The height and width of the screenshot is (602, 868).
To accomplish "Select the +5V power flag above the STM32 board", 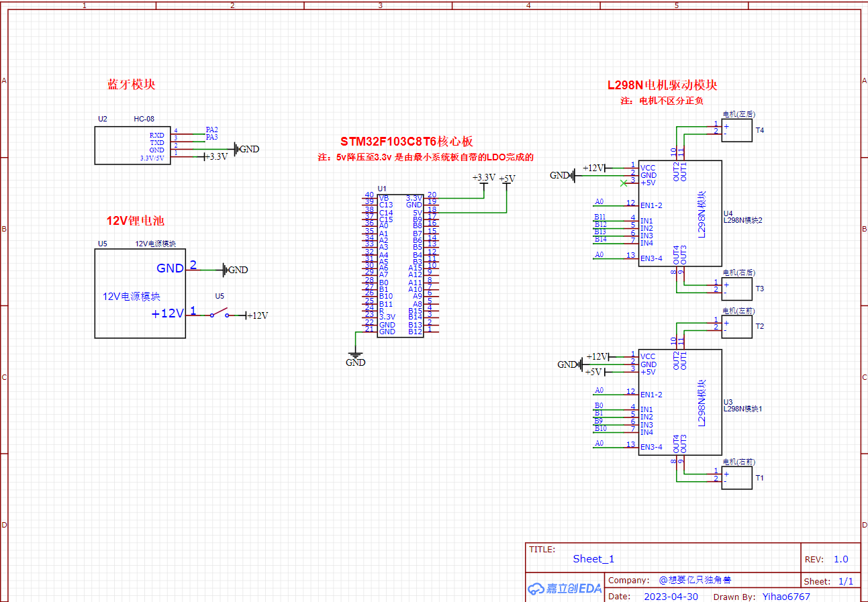I will pos(507,182).
